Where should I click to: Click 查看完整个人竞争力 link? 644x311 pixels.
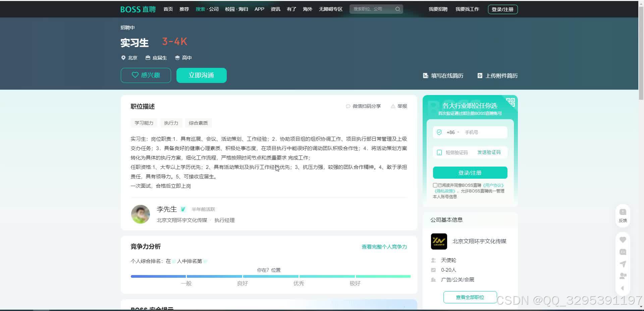coord(384,247)
